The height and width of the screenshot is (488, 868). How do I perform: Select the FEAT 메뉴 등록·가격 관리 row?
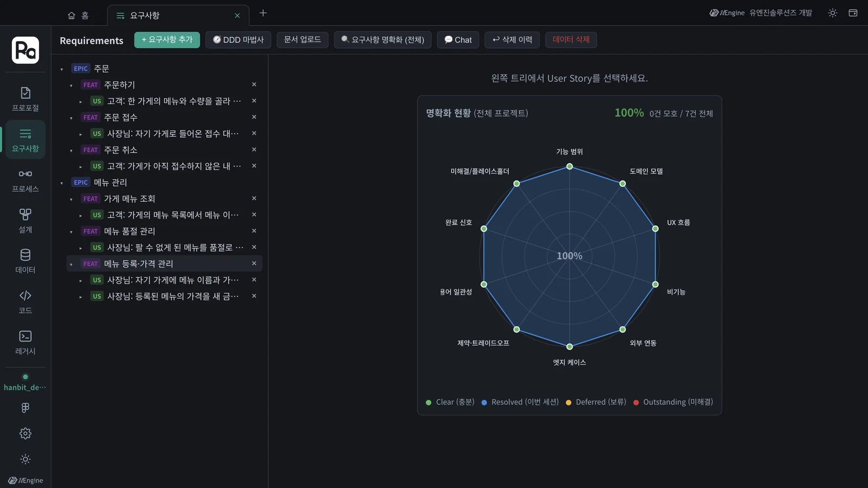click(x=164, y=264)
